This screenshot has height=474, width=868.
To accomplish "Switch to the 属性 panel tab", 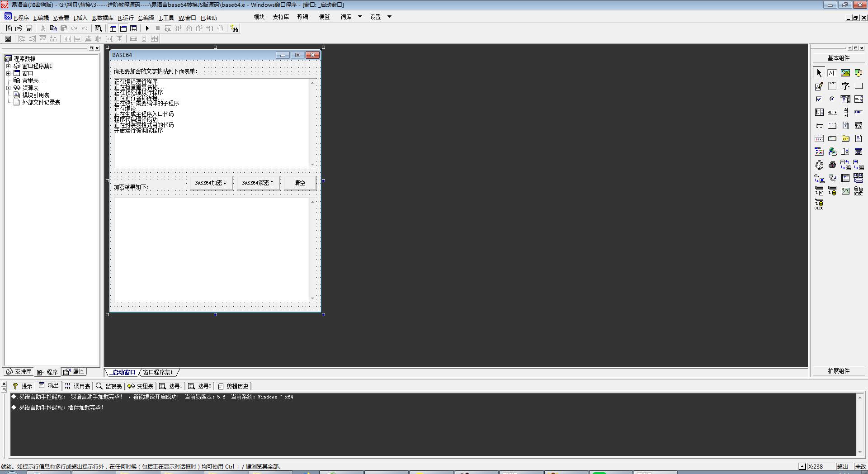I will 74,372.
